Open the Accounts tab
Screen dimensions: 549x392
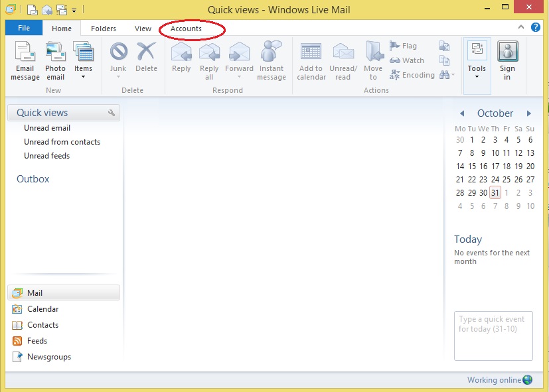point(186,29)
